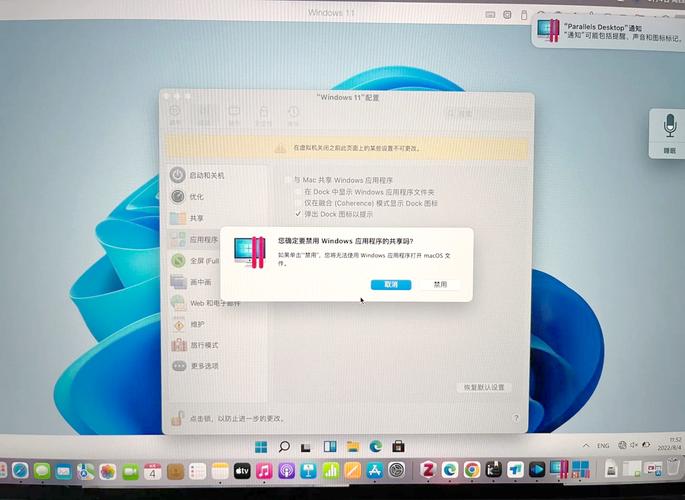Switch to the 备份 Backup tab
This screenshot has height=500, width=685.
coord(293,116)
